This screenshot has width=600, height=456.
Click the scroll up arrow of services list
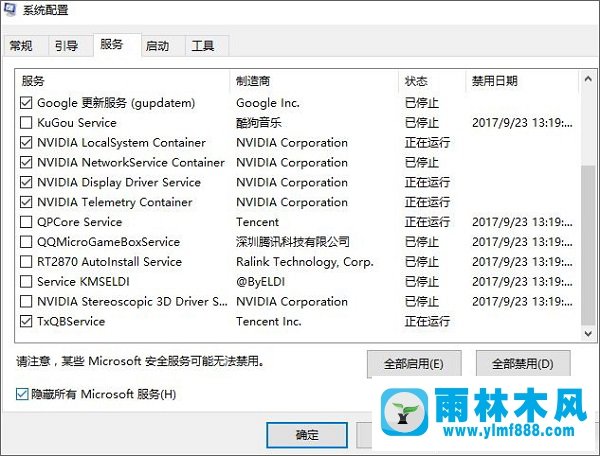(x=588, y=79)
